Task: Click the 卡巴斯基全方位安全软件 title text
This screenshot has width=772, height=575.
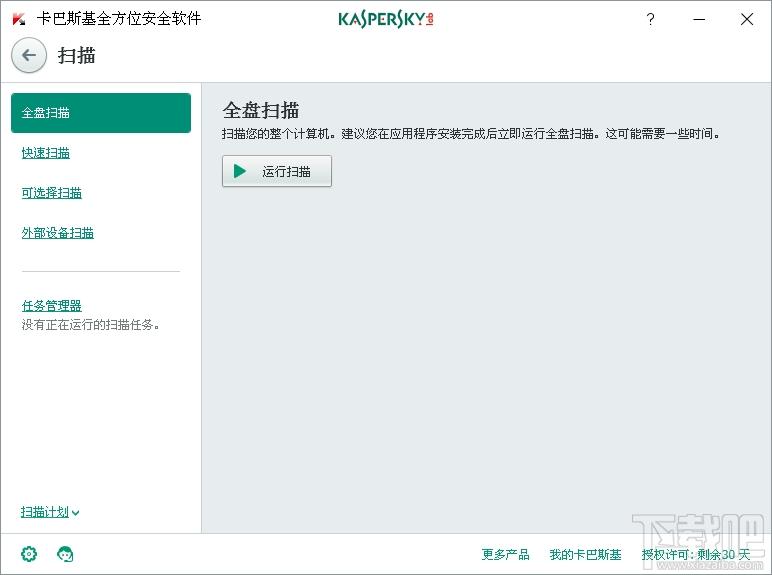Action: [x=119, y=19]
